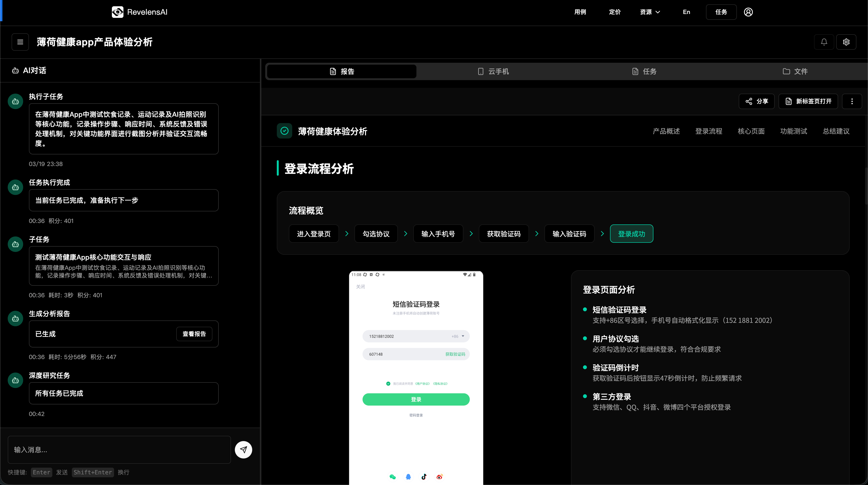Click 关闭 in phone screenshot
The image size is (868, 485).
pos(360,287)
